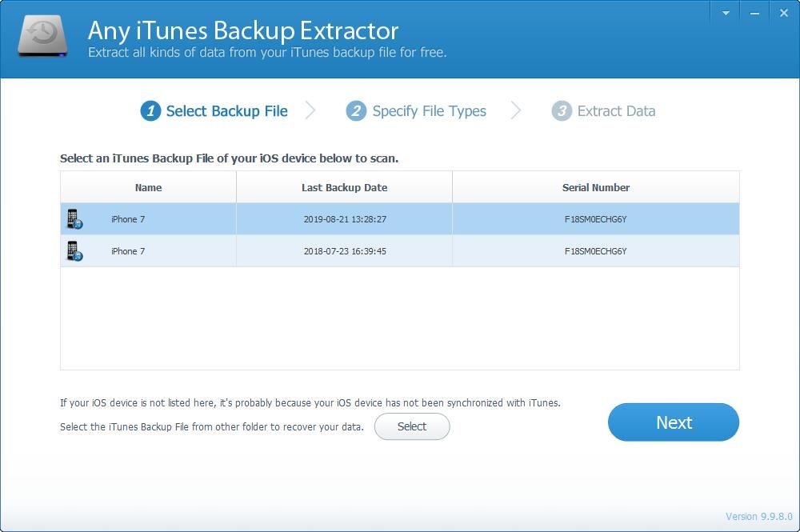Click the arrow between Select Backup File and Specify File Types
The width and height of the screenshot is (800, 532).
(x=312, y=111)
